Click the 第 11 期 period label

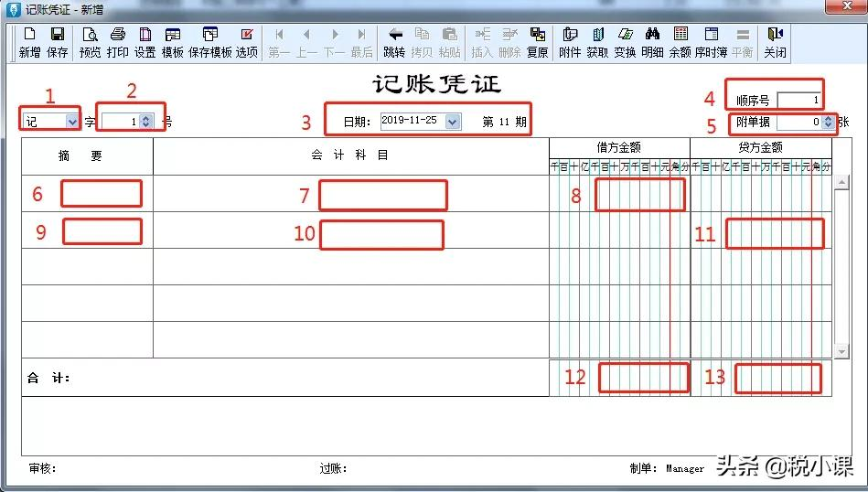point(504,122)
